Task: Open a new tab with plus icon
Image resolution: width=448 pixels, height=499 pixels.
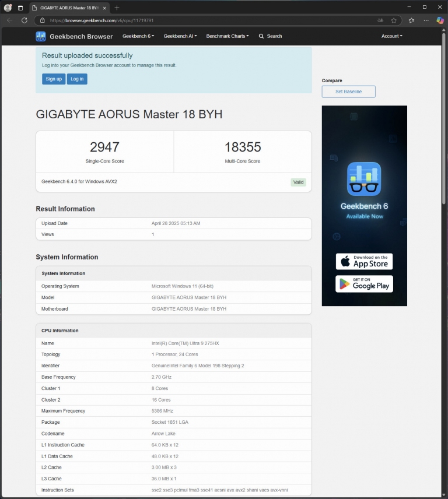Action: point(117,8)
